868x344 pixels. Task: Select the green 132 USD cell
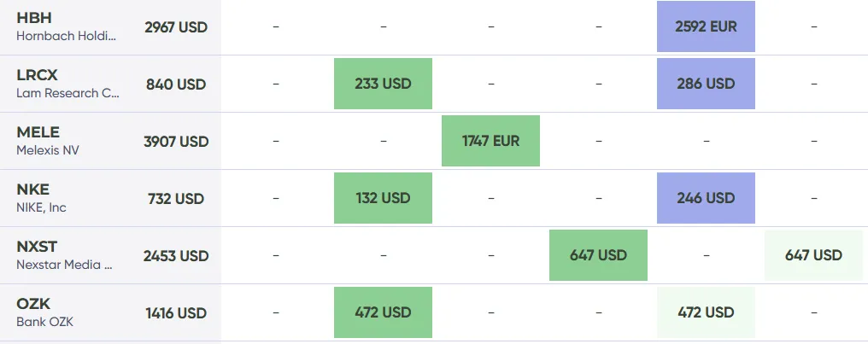[x=383, y=198]
